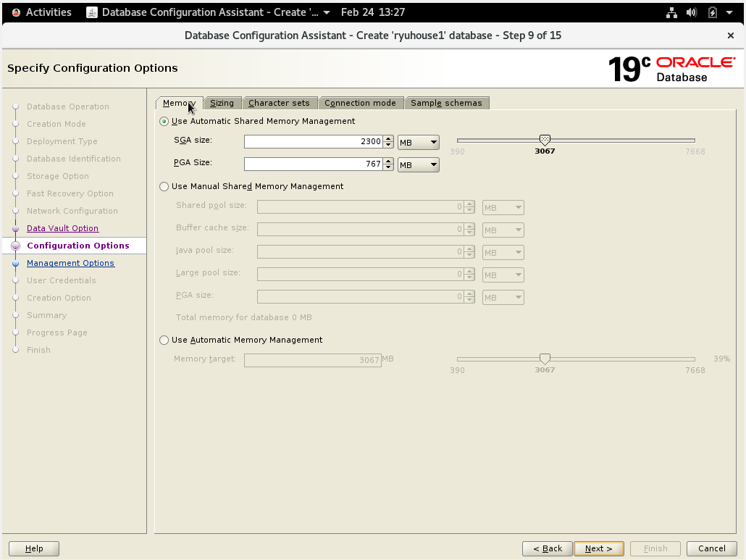Viewport: 746px width, 560px height.
Task: Click the Total memory for database text
Action: pyautogui.click(x=243, y=317)
